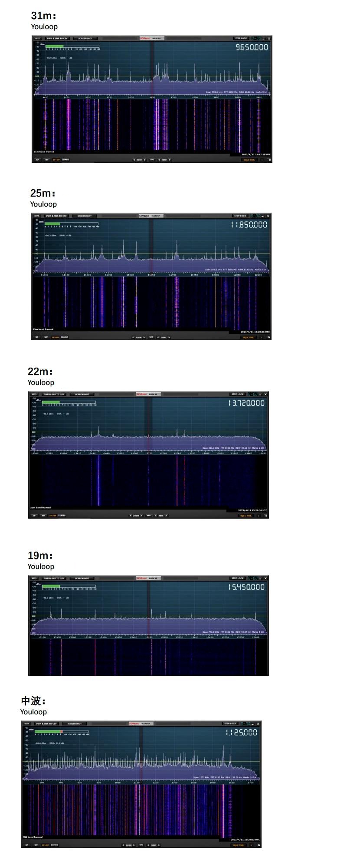Image resolution: width=347 pixels, height=868 pixels.
Task: Click zoom-out left arrow in 25m window
Action: (133, 337)
